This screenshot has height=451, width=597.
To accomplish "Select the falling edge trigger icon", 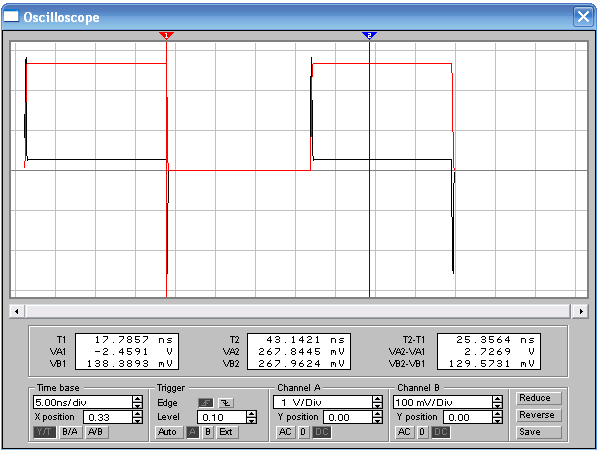I will (x=226, y=403).
